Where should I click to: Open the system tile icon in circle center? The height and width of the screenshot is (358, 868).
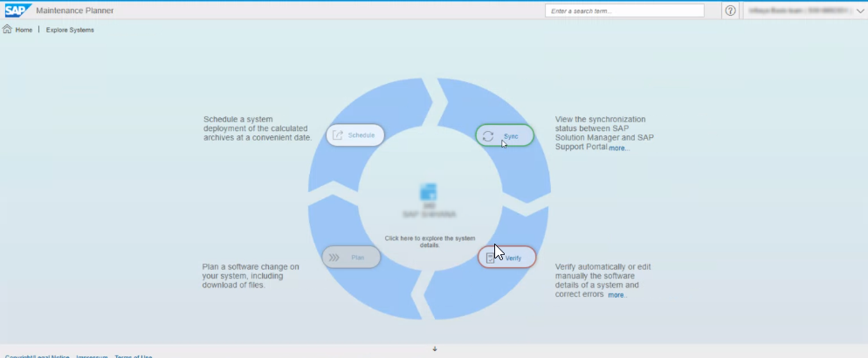429,192
